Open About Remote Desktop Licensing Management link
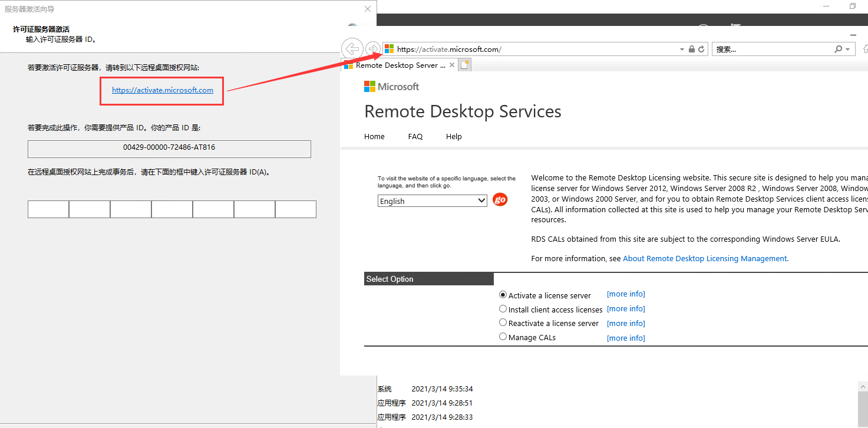The width and height of the screenshot is (868, 428). (x=705, y=258)
